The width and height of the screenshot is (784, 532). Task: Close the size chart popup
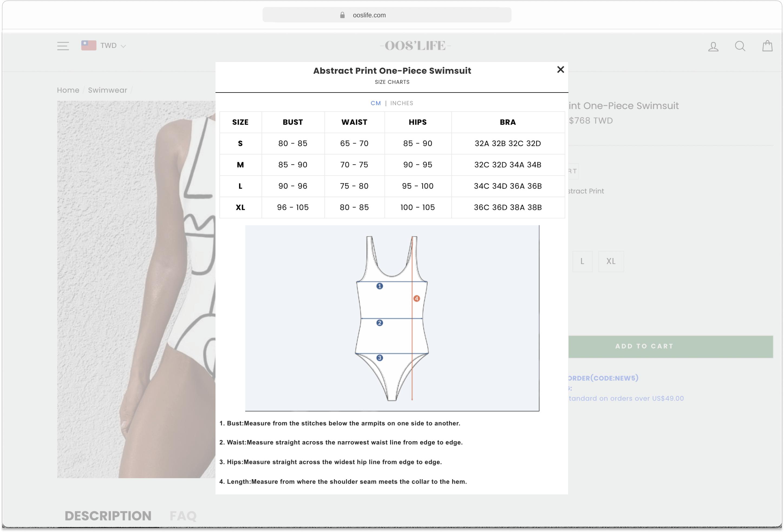click(560, 70)
